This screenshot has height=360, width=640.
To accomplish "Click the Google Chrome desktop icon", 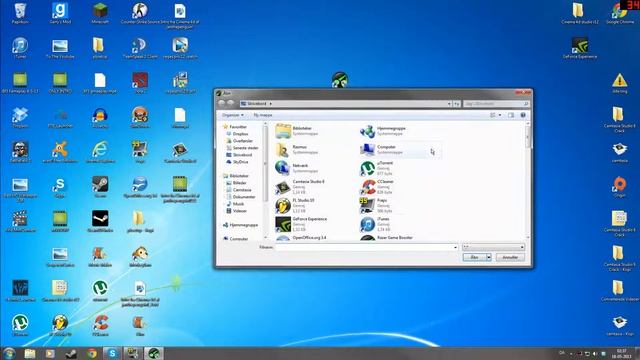I will 620,13.
